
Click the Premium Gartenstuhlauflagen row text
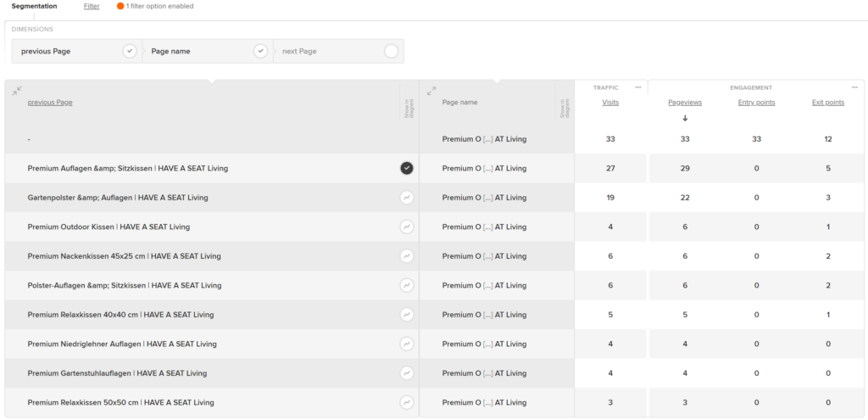tap(117, 373)
